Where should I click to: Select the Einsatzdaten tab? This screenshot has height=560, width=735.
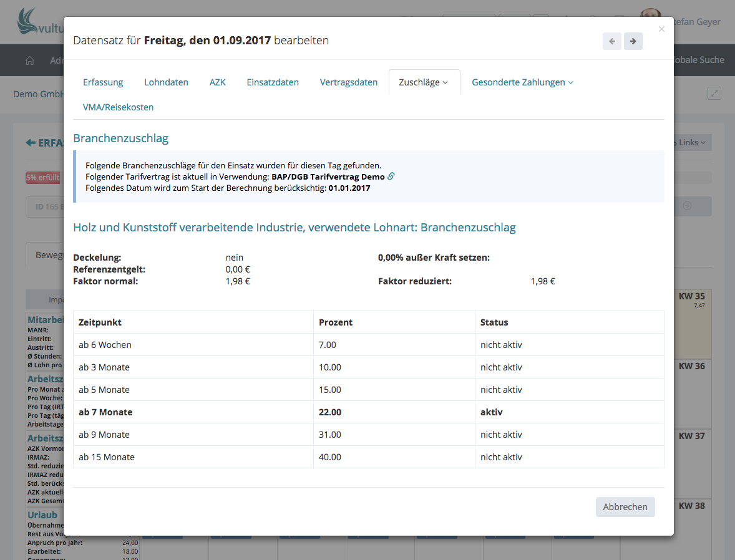[x=273, y=82]
